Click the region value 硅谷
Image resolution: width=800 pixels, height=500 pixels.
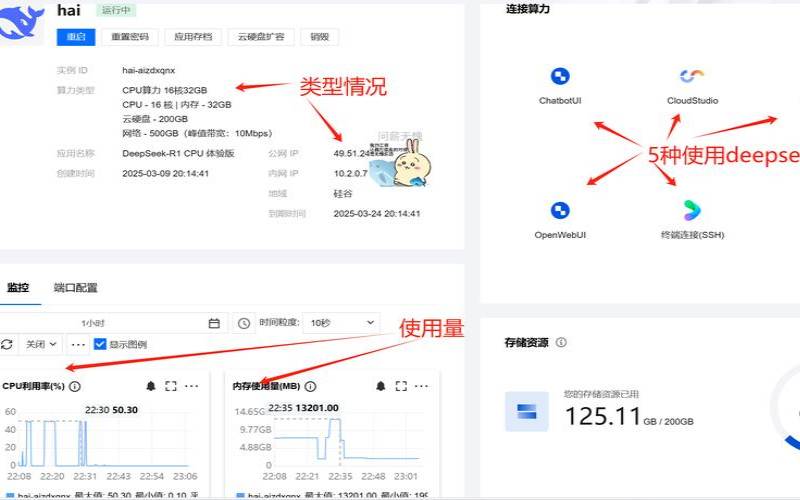[342, 194]
